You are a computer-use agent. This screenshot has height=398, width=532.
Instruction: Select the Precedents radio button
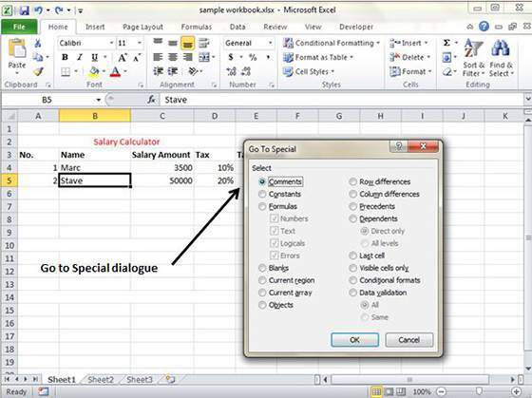[352, 206]
